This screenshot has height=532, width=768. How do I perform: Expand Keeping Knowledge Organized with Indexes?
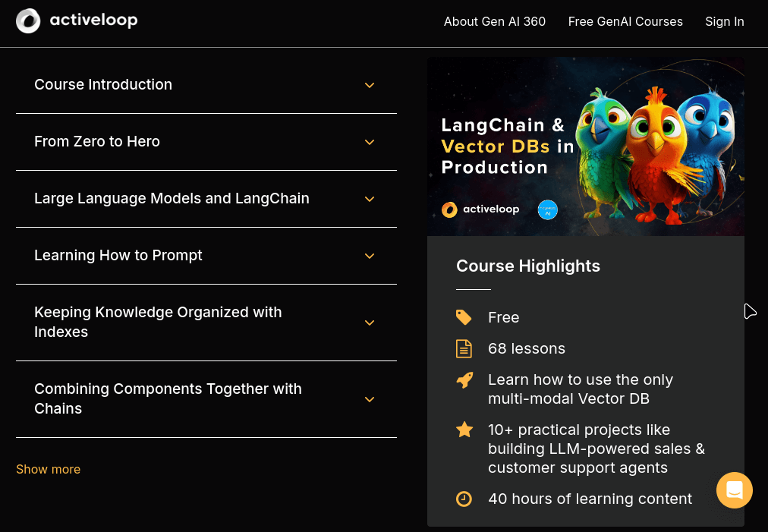[370, 323]
